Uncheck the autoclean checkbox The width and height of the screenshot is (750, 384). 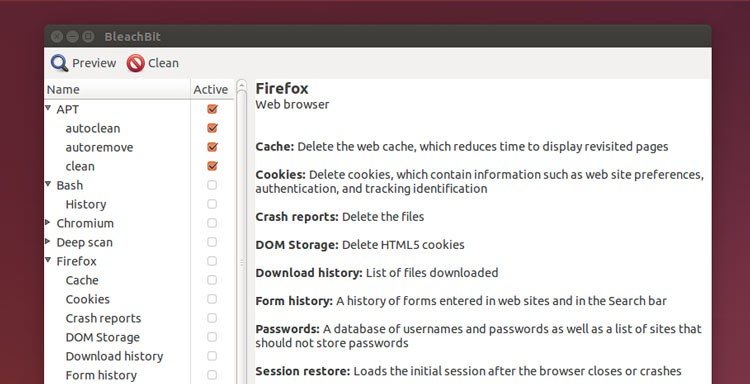tap(212, 128)
